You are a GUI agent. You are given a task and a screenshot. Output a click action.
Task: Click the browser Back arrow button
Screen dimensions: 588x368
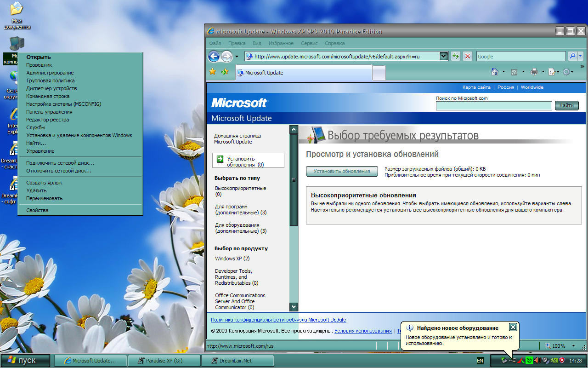click(214, 56)
